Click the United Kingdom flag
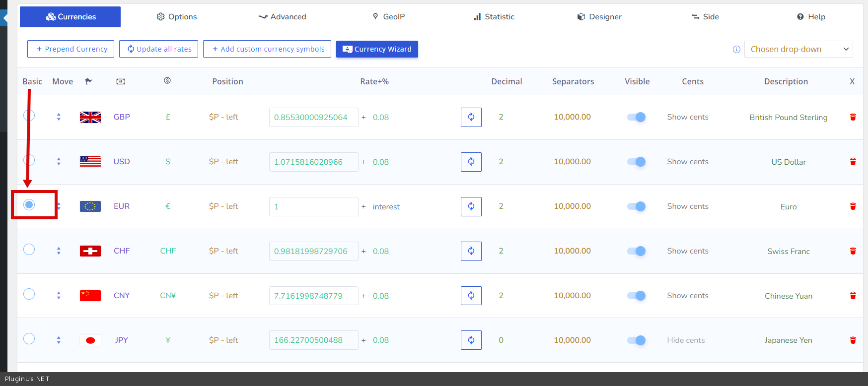This screenshot has width=868, height=386. pos(90,117)
